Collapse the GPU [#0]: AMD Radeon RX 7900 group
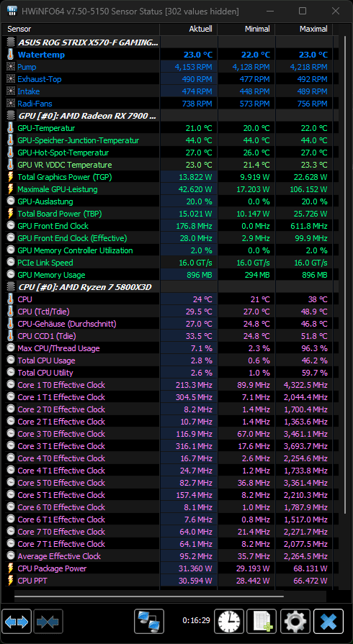This screenshot has height=644, width=353. tap(87, 116)
